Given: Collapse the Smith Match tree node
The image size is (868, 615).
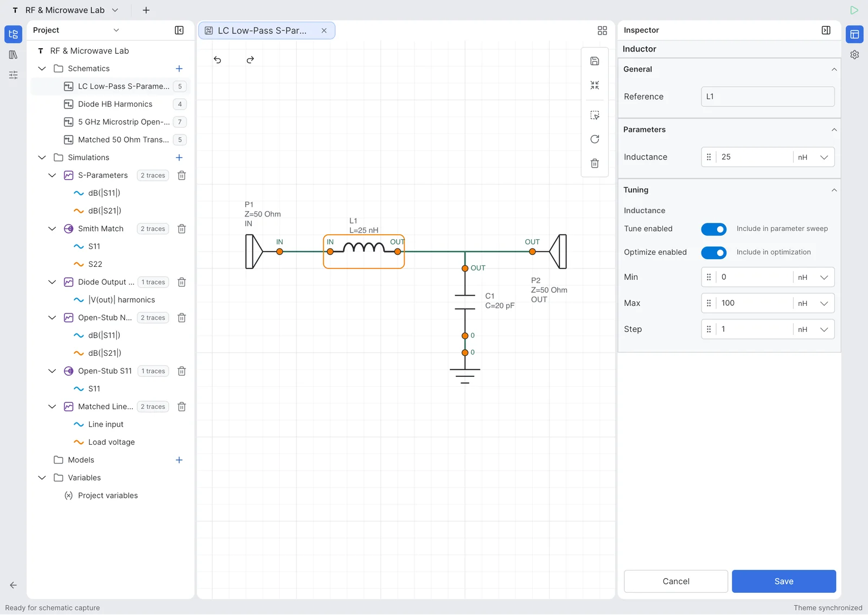Looking at the screenshot, I should [x=52, y=229].
